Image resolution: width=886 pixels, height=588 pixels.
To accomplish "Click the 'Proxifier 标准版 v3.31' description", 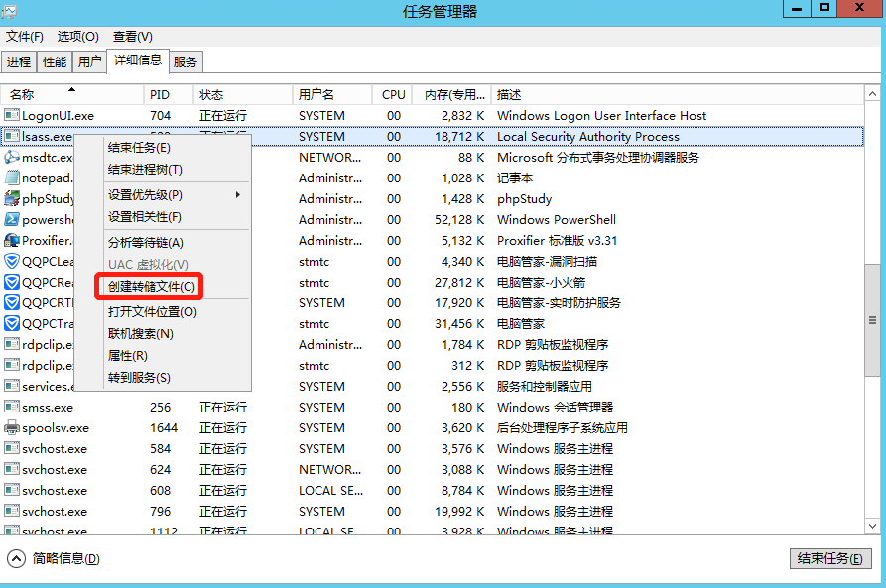I will 557,241.
